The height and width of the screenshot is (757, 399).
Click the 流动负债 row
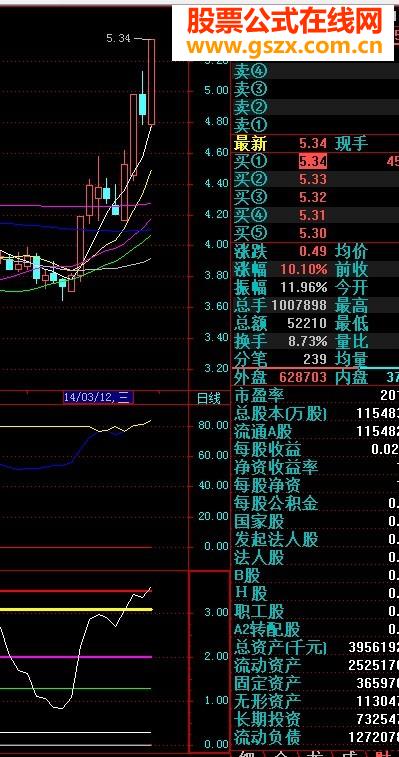(316, 737)
